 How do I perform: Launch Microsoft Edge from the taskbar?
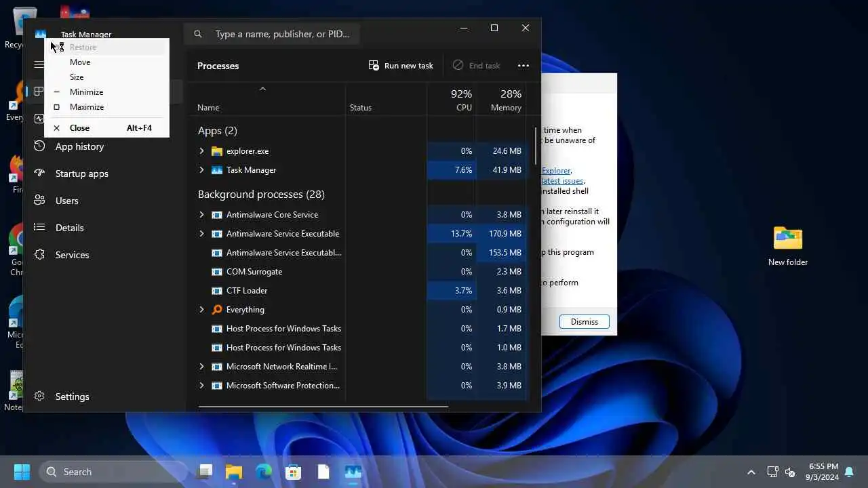click(264, 472)
